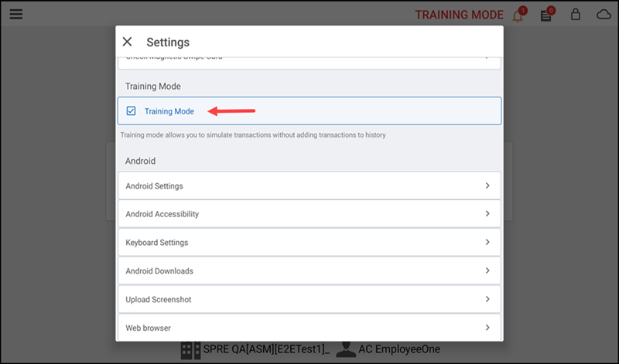Expand chevron on Web browser row
619x364 pixels.
487,328
